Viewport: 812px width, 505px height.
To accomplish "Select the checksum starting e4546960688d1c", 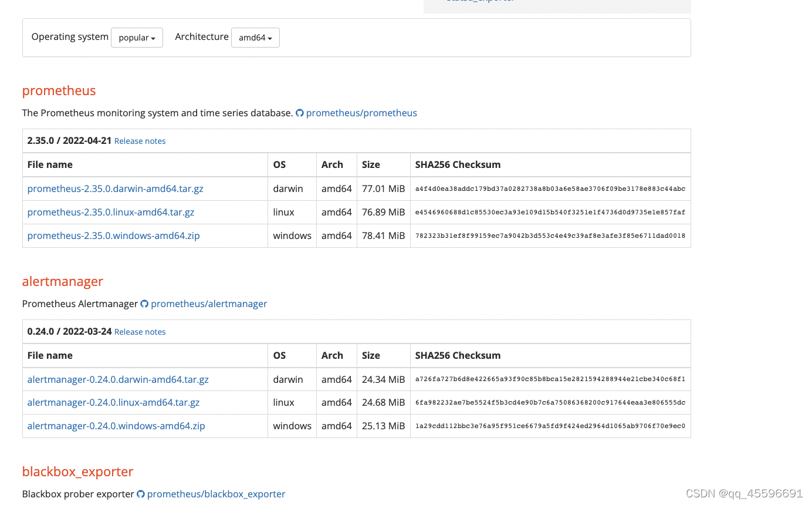I will pyautogui.click(x=550, y=213).
